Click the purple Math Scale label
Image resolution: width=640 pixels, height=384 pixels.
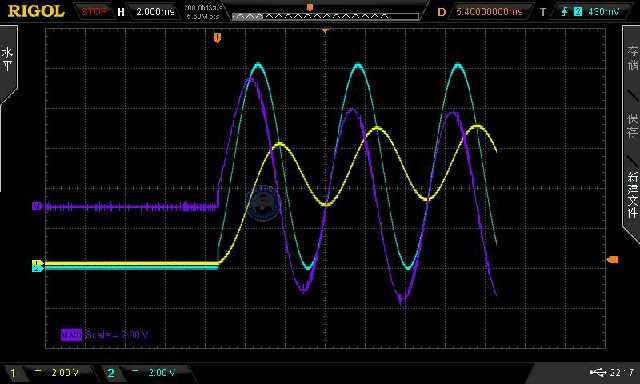tap(104, 335)
